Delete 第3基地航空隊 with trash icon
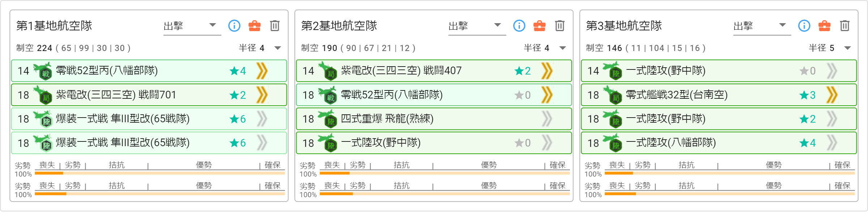 [845, 26]
